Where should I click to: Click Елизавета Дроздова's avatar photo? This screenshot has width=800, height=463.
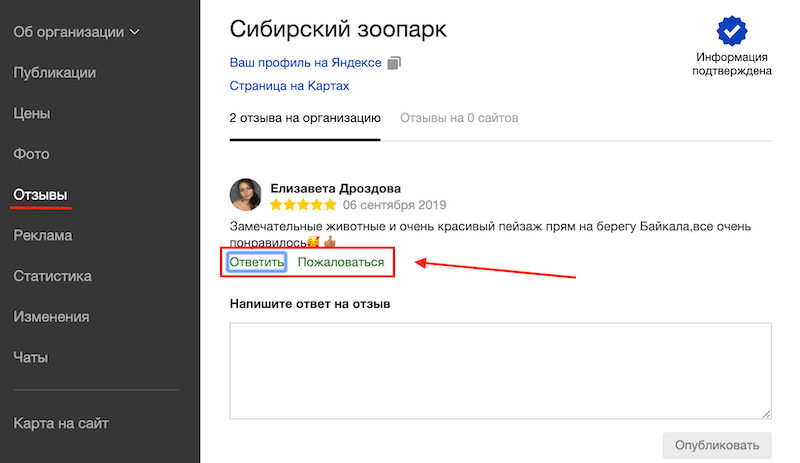tap(246, 196)
